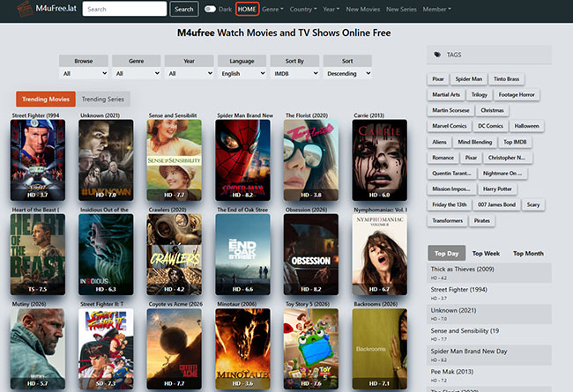Open The End of Oak Street poster
The width and height of the screenshot is (573, 392).
242,255
